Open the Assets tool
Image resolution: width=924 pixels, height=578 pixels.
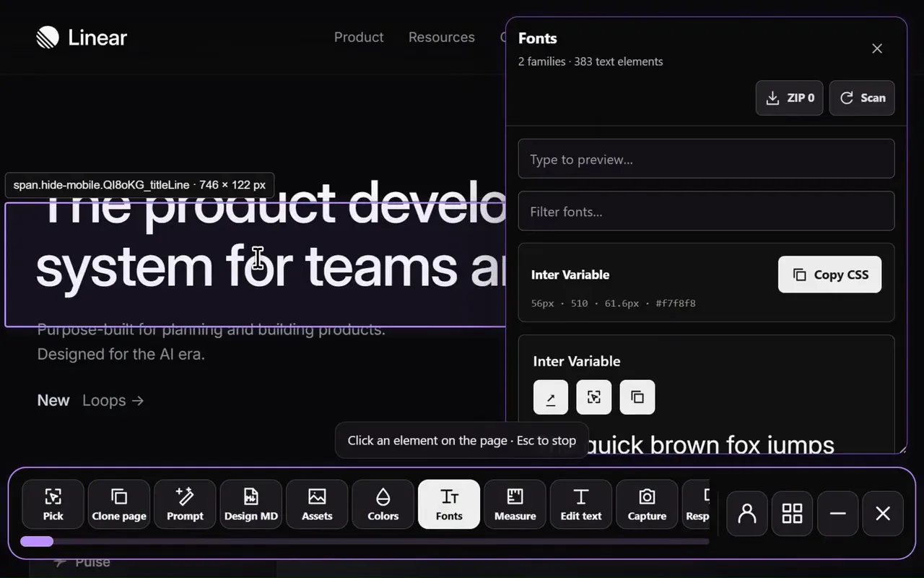317,504
